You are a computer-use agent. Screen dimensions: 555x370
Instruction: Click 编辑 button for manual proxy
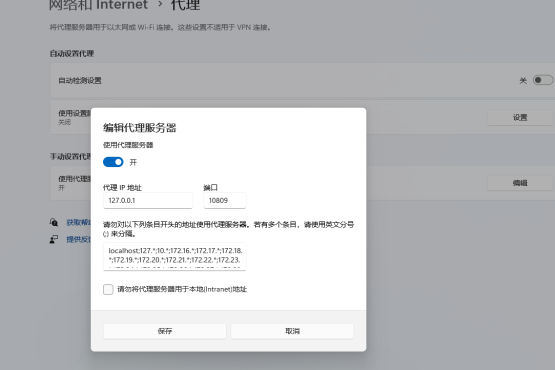tap(520, 183)
